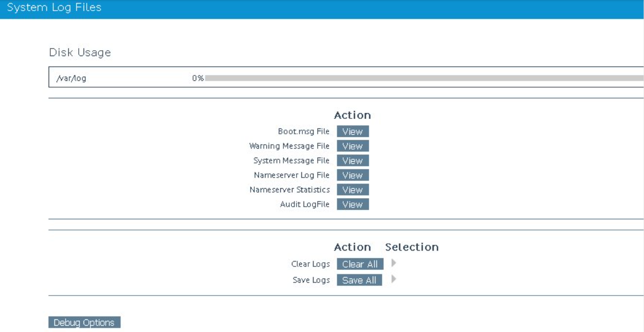Clear all system logs

(x=359, y=264)
